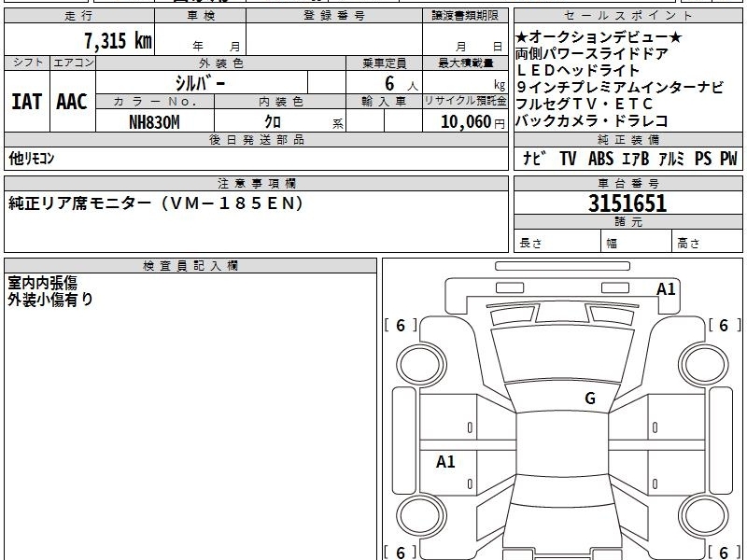
Task: Click the アルミ equipment label
Action: click(x=671, y=158)
